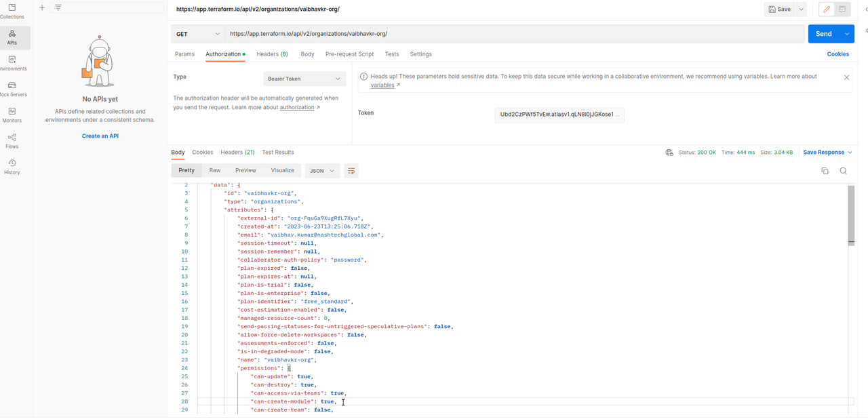Copy the response body with copy icon
This screenshot has width=868, height=419.
click(x=825, y=171)
